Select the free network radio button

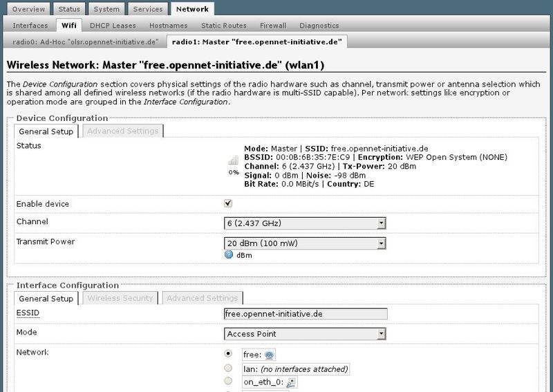(228, 353)
